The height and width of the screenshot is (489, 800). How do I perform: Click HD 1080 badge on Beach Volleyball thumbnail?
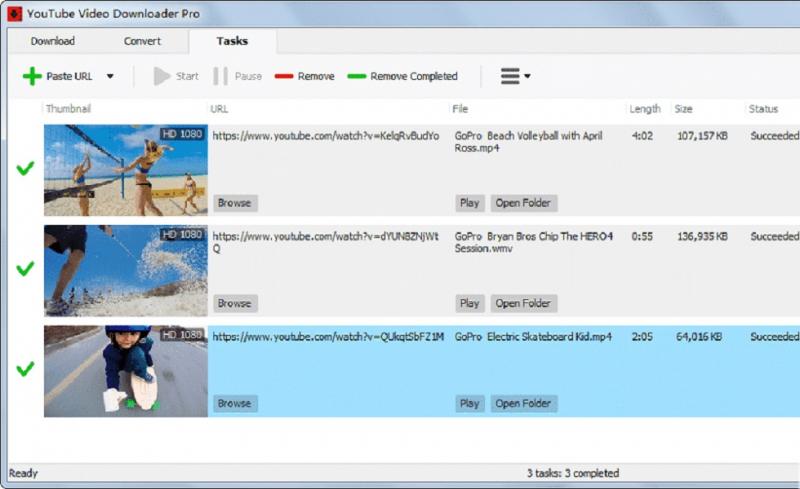[182, 134]
